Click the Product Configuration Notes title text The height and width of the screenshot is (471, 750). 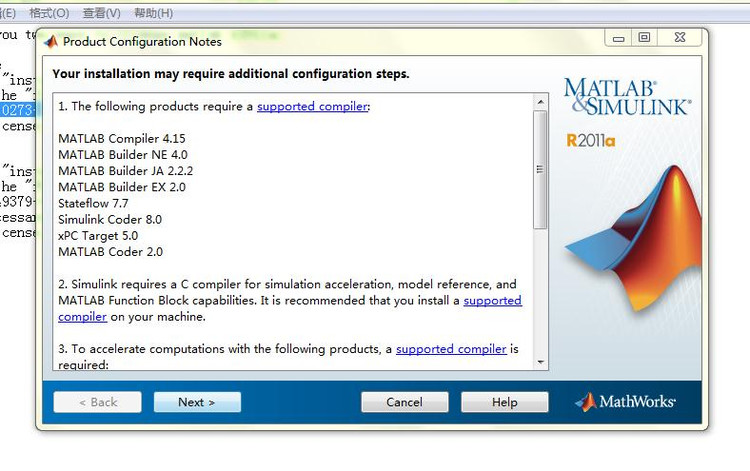click(142, 42)
